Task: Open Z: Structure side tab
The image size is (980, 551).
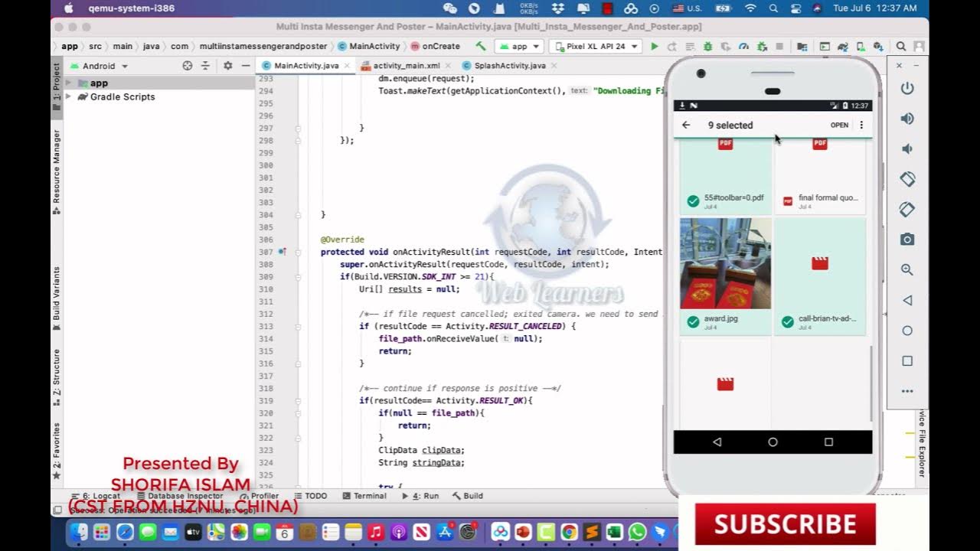Action: pyautogui.click(x=57, y=377)
